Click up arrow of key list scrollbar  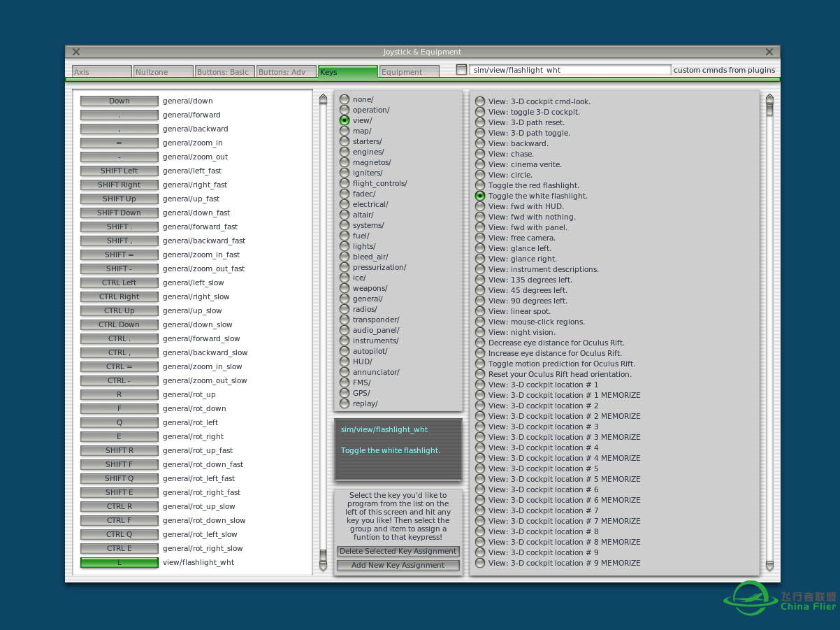coord(323,99)
